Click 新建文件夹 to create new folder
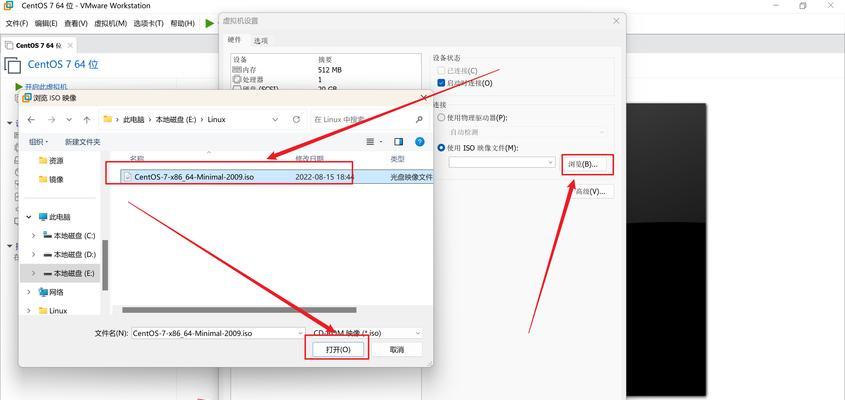 click(x=82, y=142)
